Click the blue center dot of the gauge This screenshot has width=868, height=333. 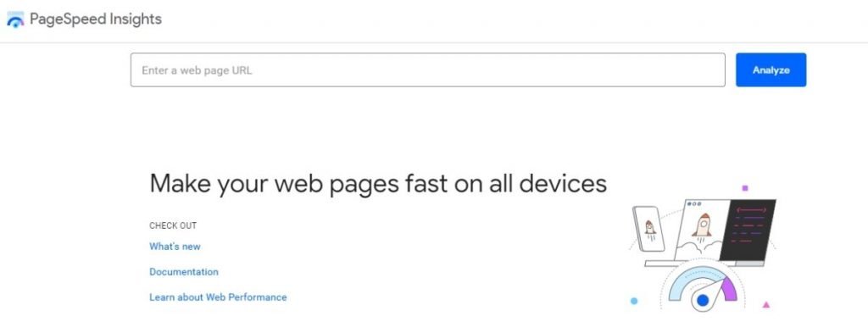click(703, 300)
